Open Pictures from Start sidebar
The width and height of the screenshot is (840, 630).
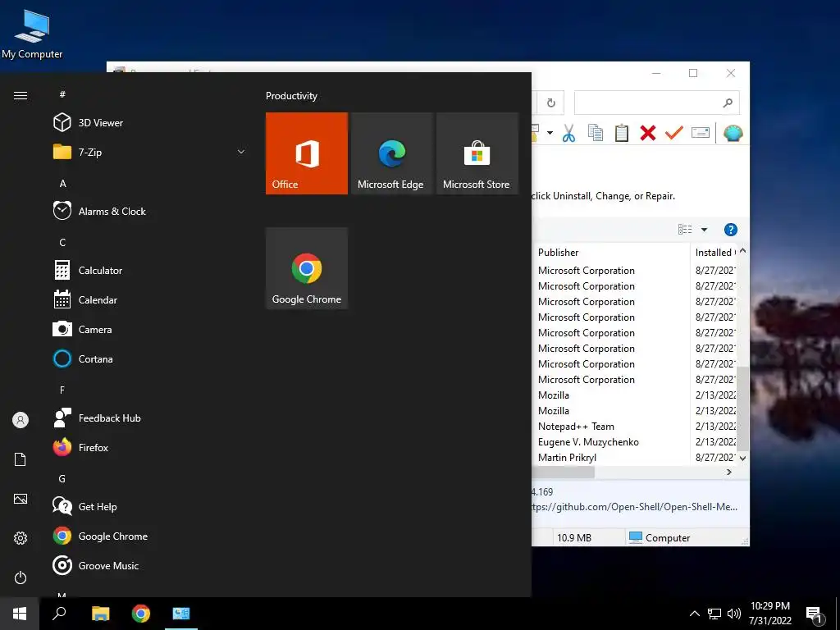(21, 499)
